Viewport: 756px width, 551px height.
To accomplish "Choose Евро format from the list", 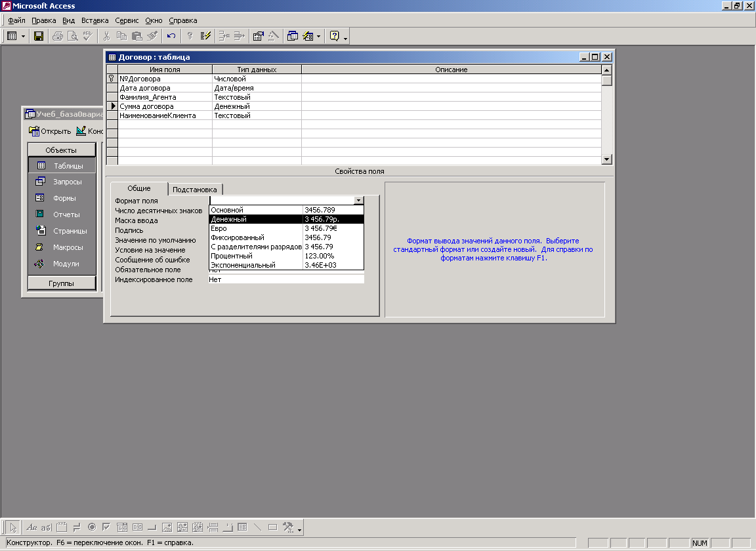I will [x=286, y=228].
